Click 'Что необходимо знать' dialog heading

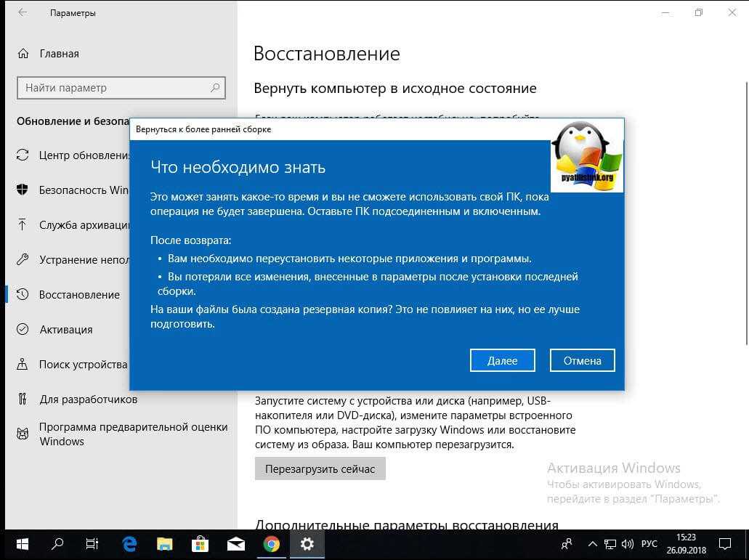tap(238, 167)
